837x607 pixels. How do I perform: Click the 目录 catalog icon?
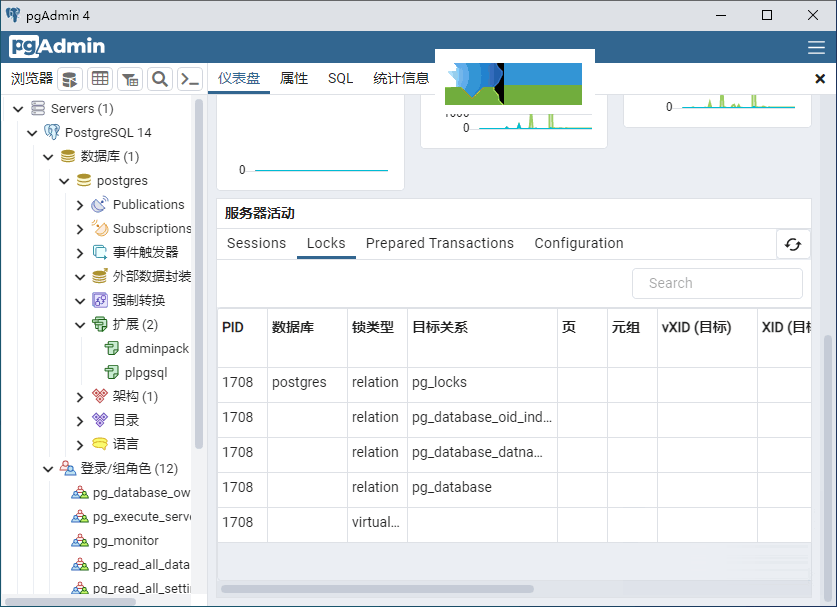click(100, 420)
